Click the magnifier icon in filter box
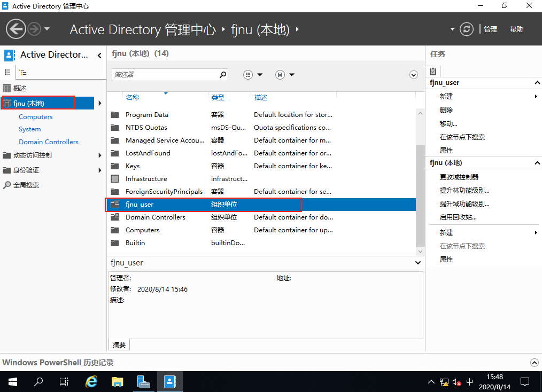This screenshot has width=542, height=392. point(223,75)
